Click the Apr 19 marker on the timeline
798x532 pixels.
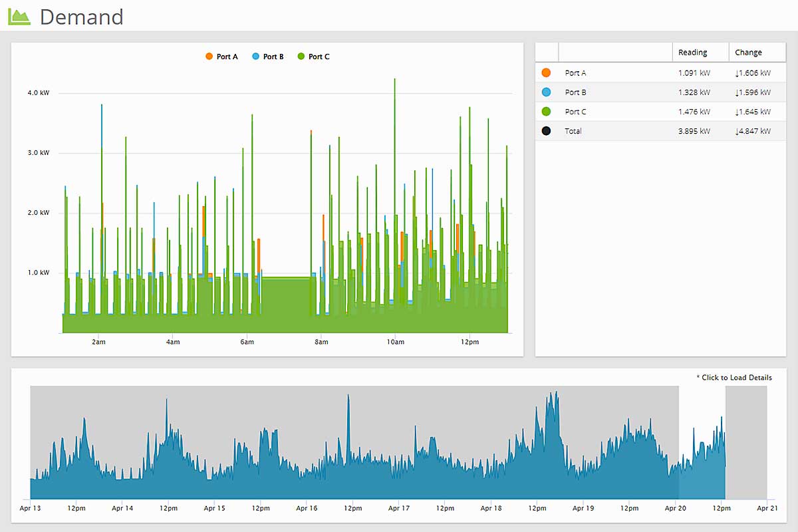583,509
